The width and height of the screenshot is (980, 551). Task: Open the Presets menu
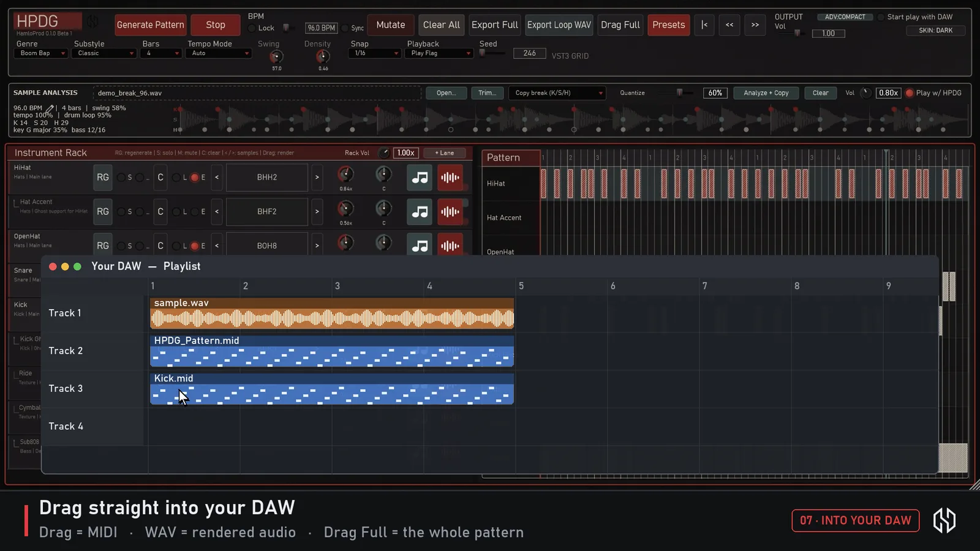[669, 25]
